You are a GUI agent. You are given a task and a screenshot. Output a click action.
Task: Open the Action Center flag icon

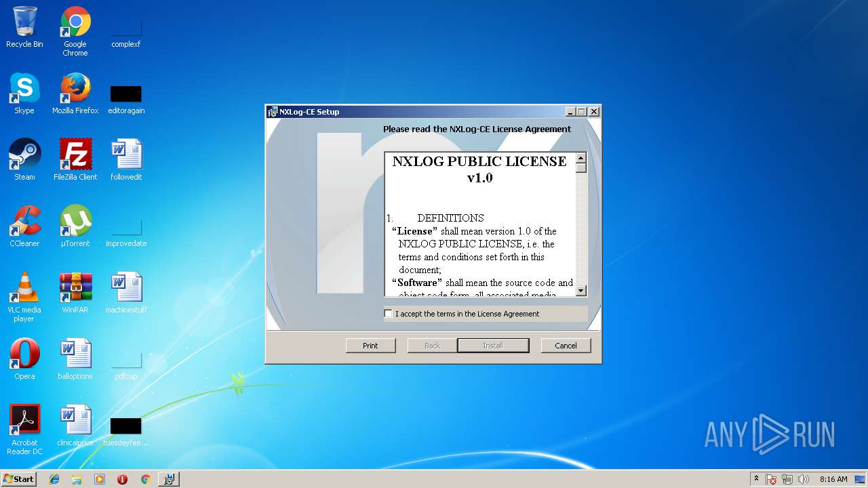(x=771, y=479)
